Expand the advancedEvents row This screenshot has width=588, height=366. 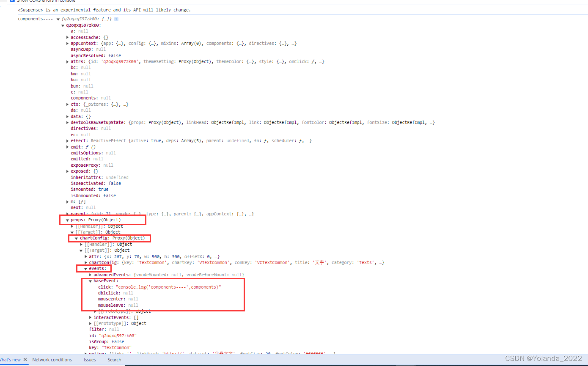tap(91, 275)
